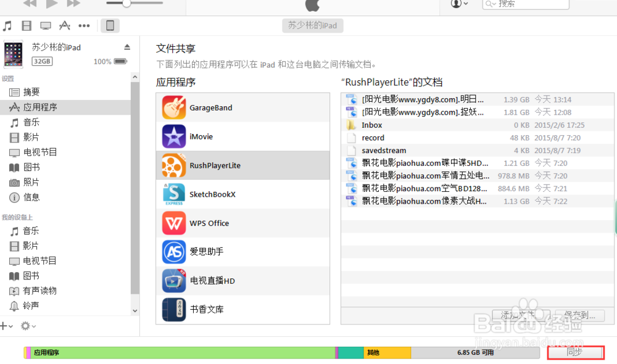This screenshot has height=364, width=617.
Task: Skip forward to the next track
Action: (73, 4)
